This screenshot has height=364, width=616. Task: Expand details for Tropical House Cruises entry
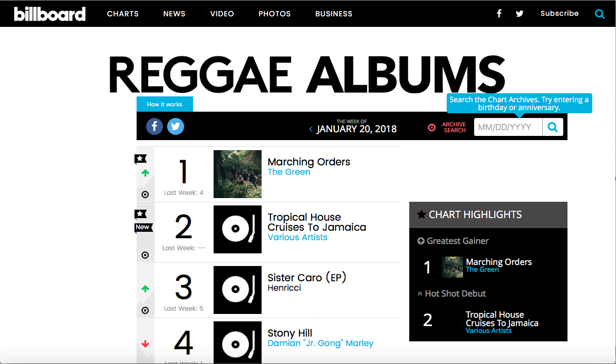click(145, 255)
